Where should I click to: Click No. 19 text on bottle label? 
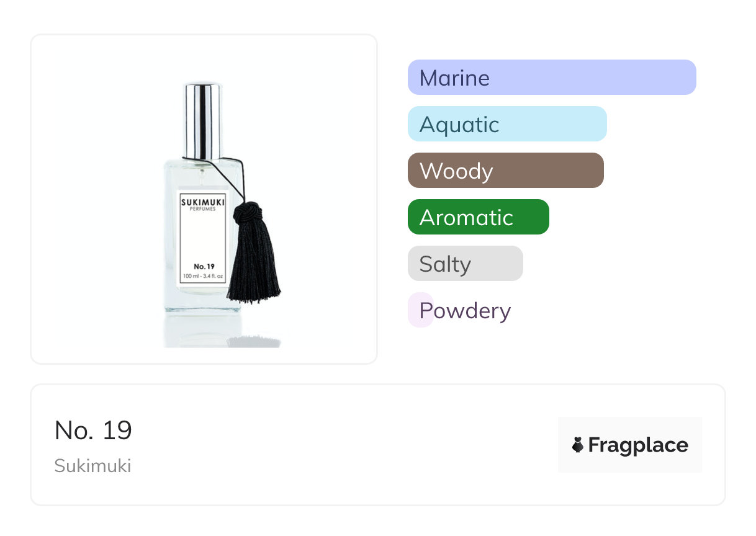(x=203, y=266)
